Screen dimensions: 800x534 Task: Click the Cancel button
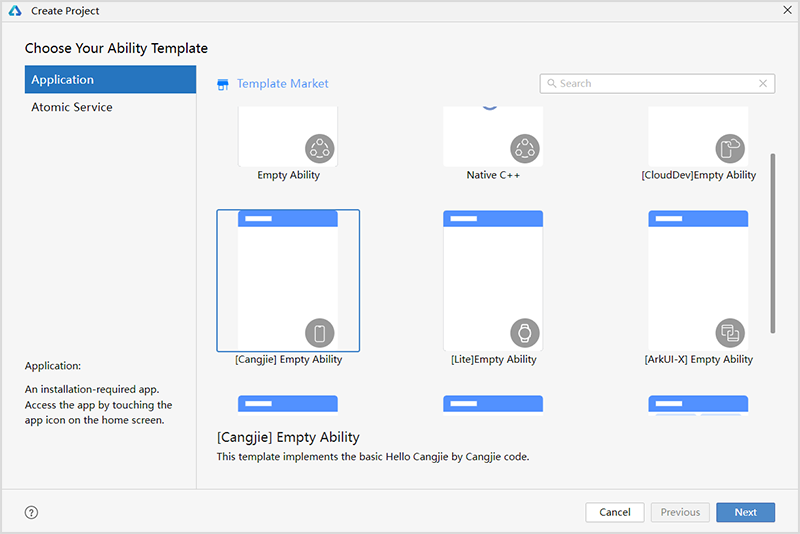[615, 512]
